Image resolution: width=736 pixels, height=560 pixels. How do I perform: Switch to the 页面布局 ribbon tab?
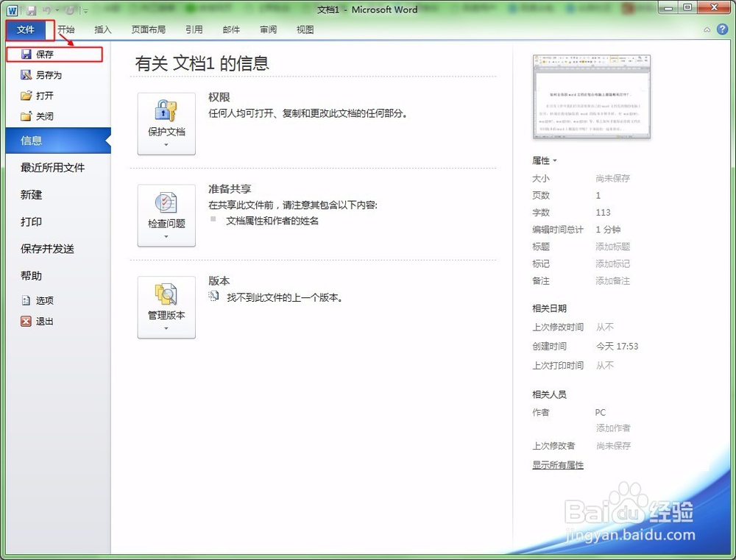[149, 29]
